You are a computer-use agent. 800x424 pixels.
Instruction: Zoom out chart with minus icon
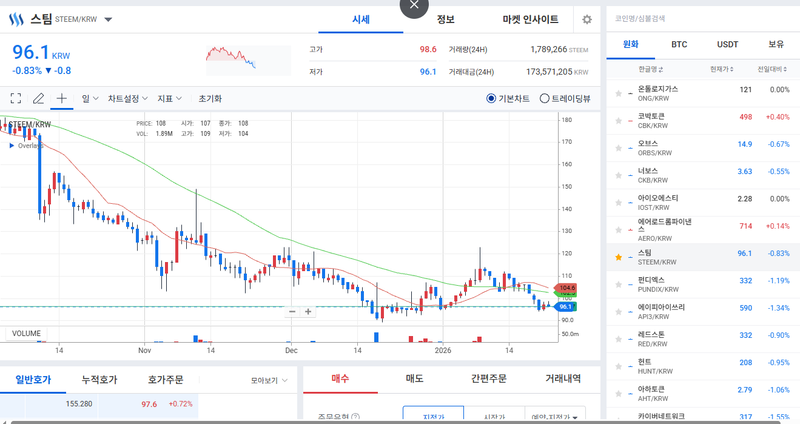(292, 311)
